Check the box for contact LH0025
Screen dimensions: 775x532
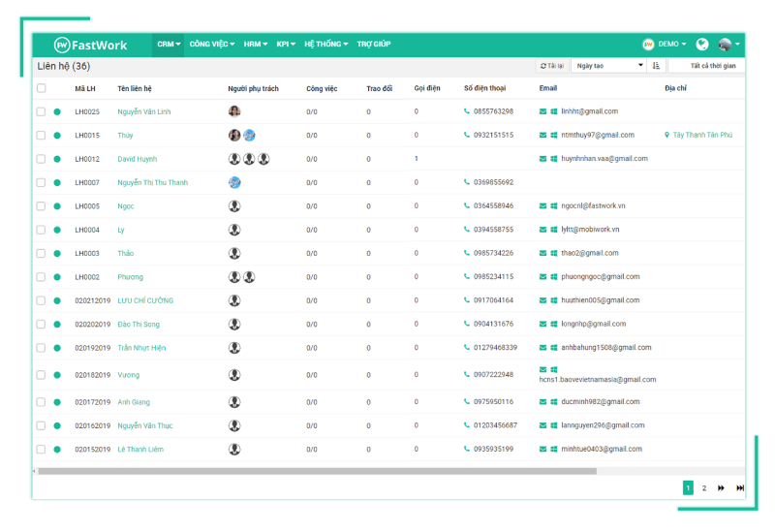point(41,111)
